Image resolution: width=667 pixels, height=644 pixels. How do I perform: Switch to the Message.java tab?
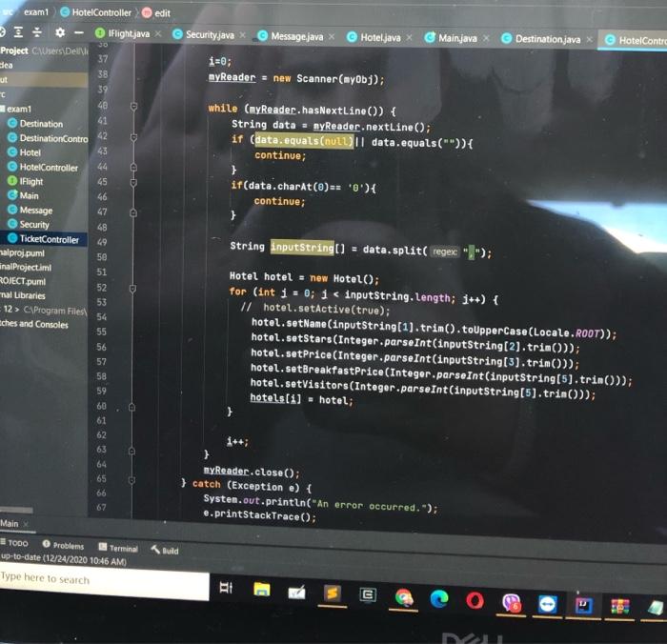(291, 36)
